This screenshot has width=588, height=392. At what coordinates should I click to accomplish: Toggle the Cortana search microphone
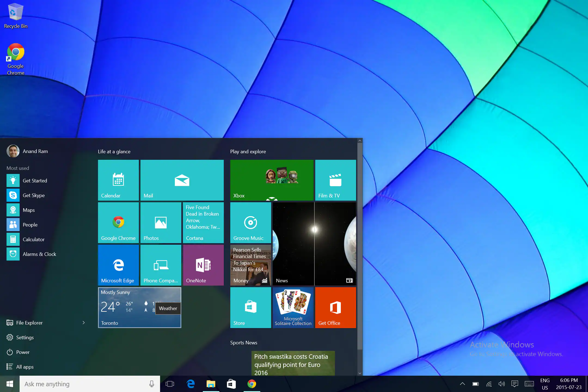pyautogui.click(x=151, y=384)
